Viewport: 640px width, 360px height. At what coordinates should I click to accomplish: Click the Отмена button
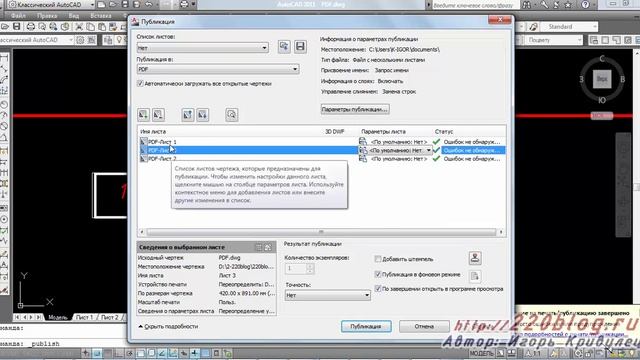(424, 327)
